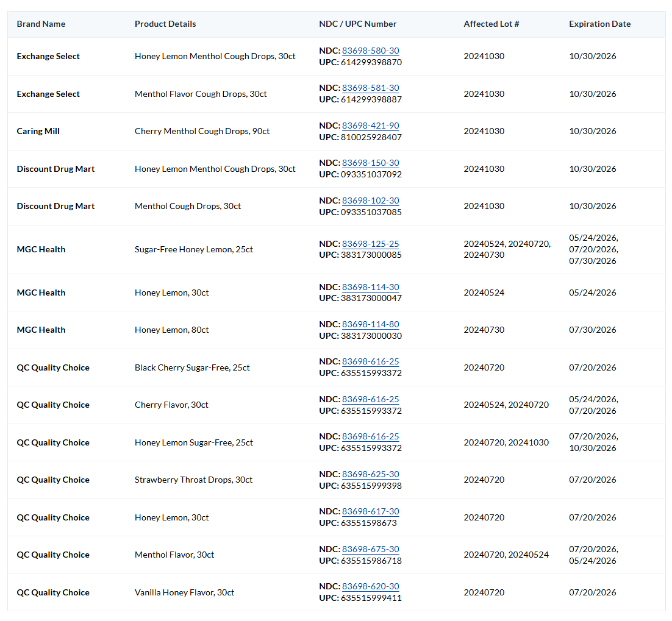Screen dimensions: 672x621
Task: Click NDC 83698-150-30 link
Action: click(x=370, y=163)
